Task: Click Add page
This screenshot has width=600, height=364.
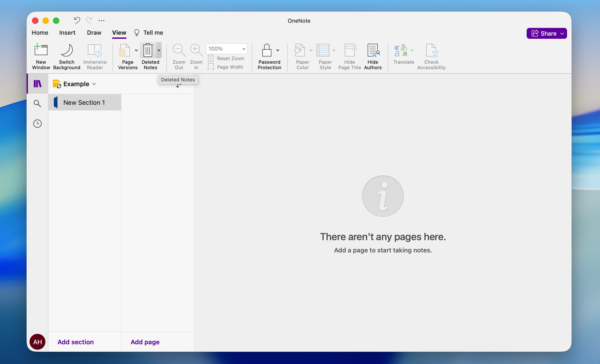Action: [x=145, y=342]
